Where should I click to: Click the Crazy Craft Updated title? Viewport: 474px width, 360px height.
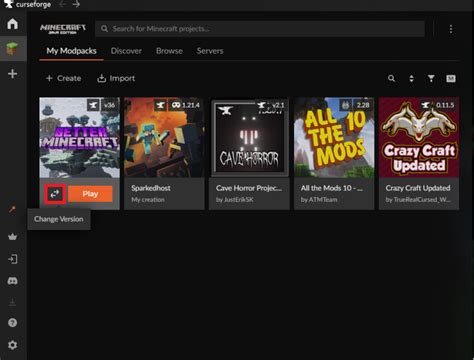pyautogui.click(x=418, y=188)
